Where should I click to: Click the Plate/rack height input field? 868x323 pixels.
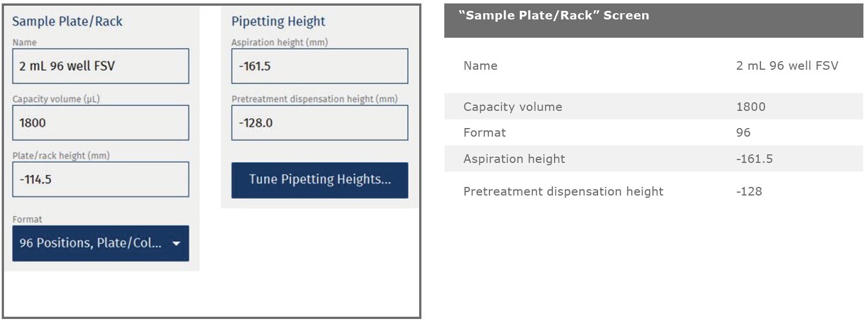[100, 180]
